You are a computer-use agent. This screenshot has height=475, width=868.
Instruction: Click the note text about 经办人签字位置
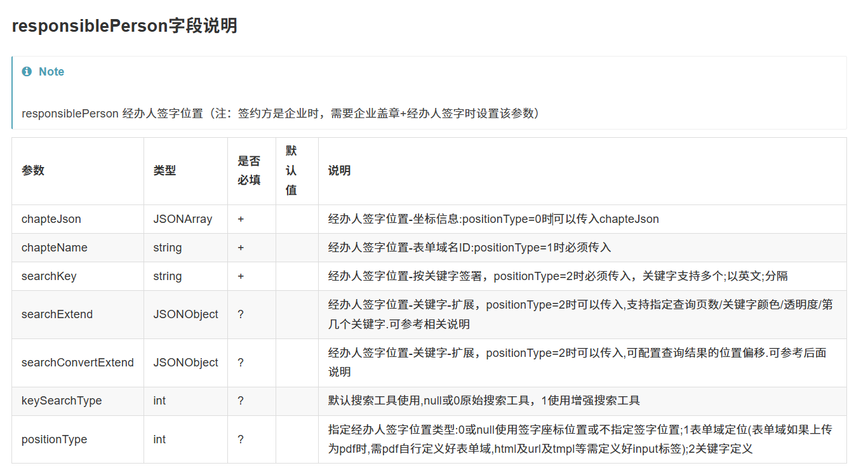pos(280,114)
